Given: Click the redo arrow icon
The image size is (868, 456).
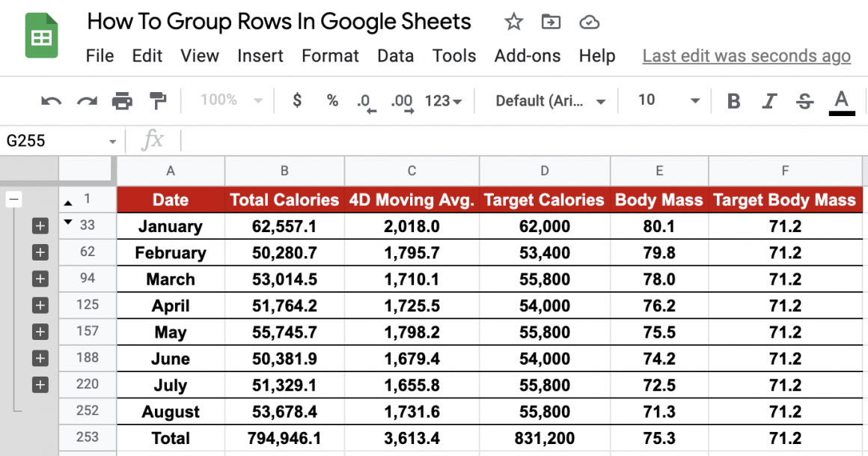Looking at the screenshot, I should 87,101.
